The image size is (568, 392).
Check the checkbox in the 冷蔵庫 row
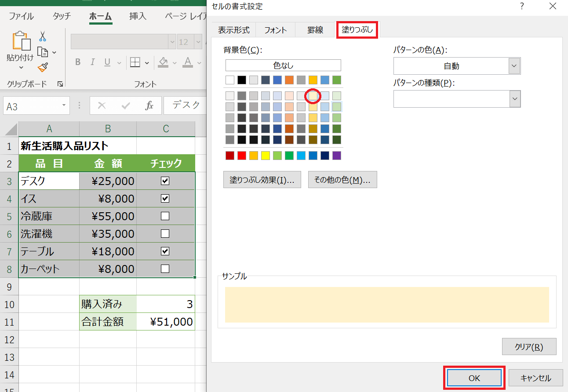(165, 216)
